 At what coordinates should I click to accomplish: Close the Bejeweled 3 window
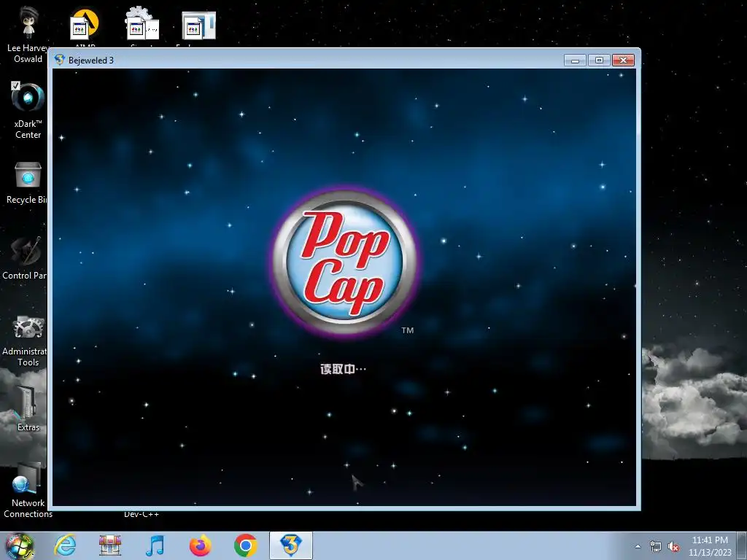pos(623,60)
